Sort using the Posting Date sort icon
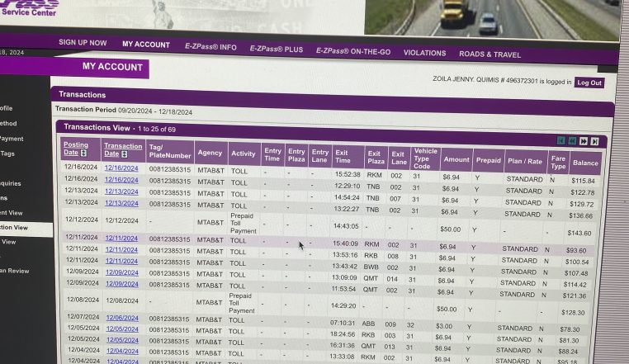The height and width of the screenshot is (364, 629). tap(83, 153)
